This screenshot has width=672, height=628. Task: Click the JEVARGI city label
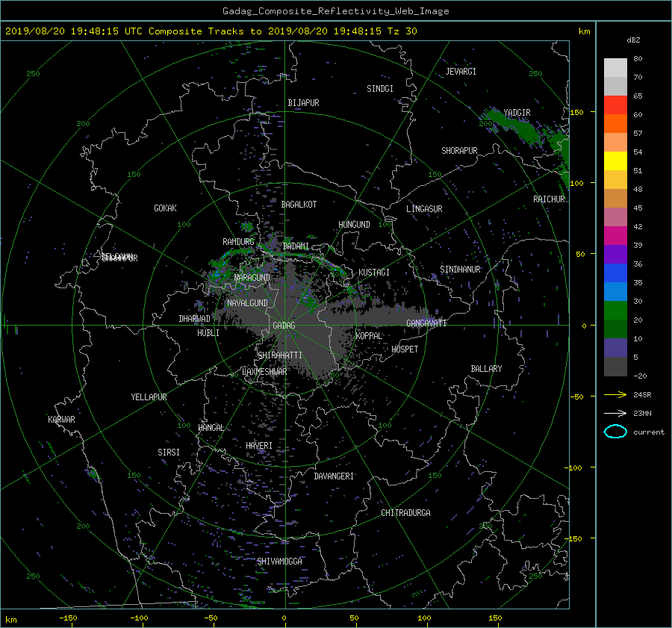pyautogui.click(x=461, y=72)
